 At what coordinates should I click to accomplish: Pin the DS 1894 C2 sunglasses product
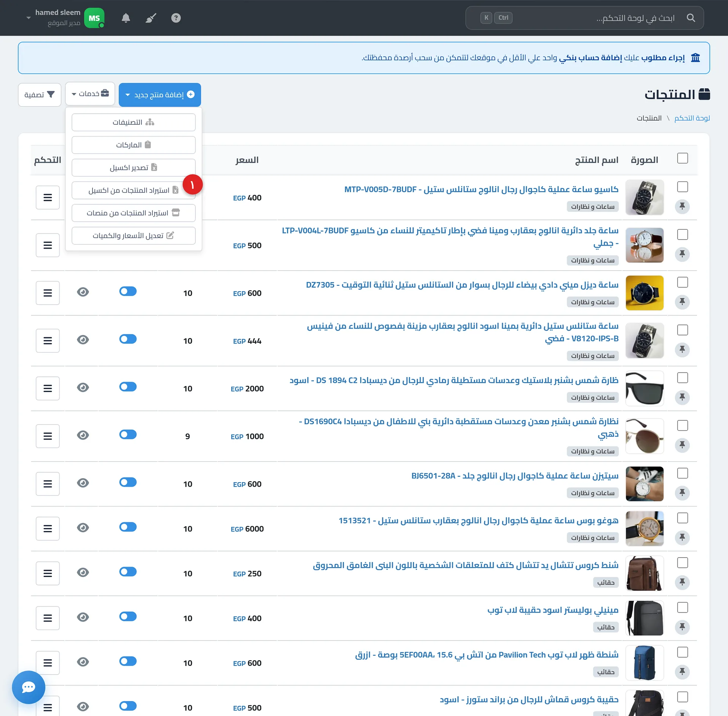(x=682, y=397)
